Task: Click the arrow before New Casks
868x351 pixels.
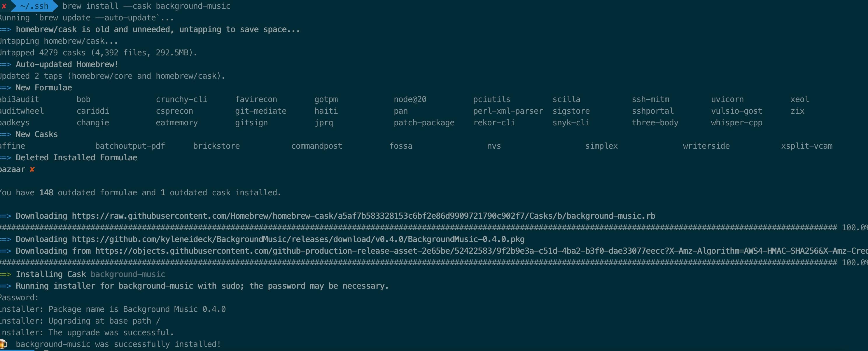Action: tap(6, 134)
